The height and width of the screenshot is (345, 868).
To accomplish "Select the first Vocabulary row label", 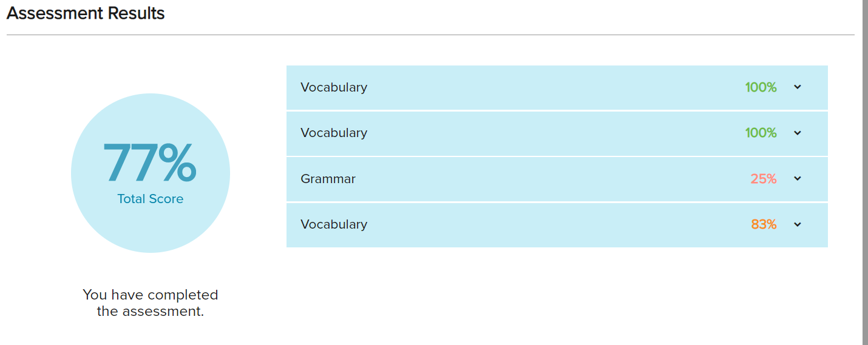I will pyautogui.click(x=334, y=87).
